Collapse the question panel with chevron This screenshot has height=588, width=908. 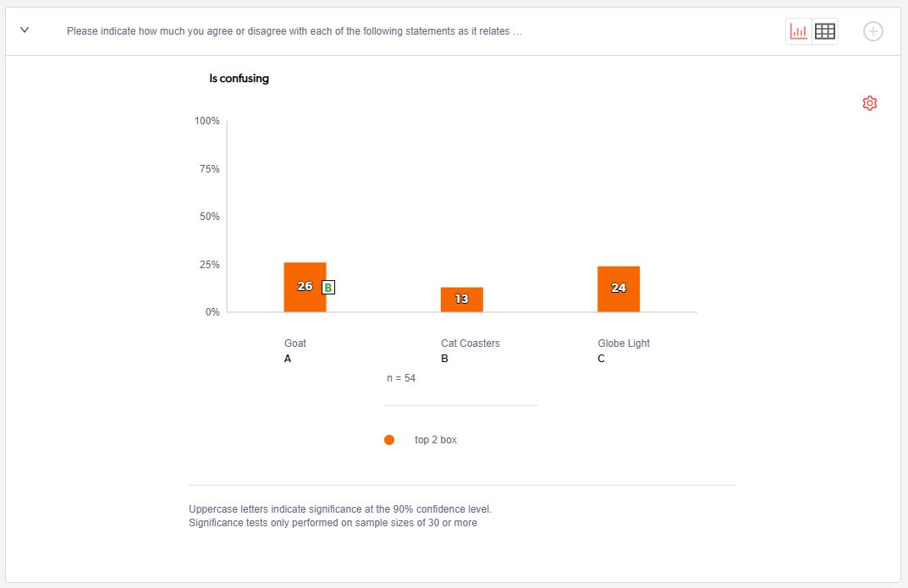[25, 30]
